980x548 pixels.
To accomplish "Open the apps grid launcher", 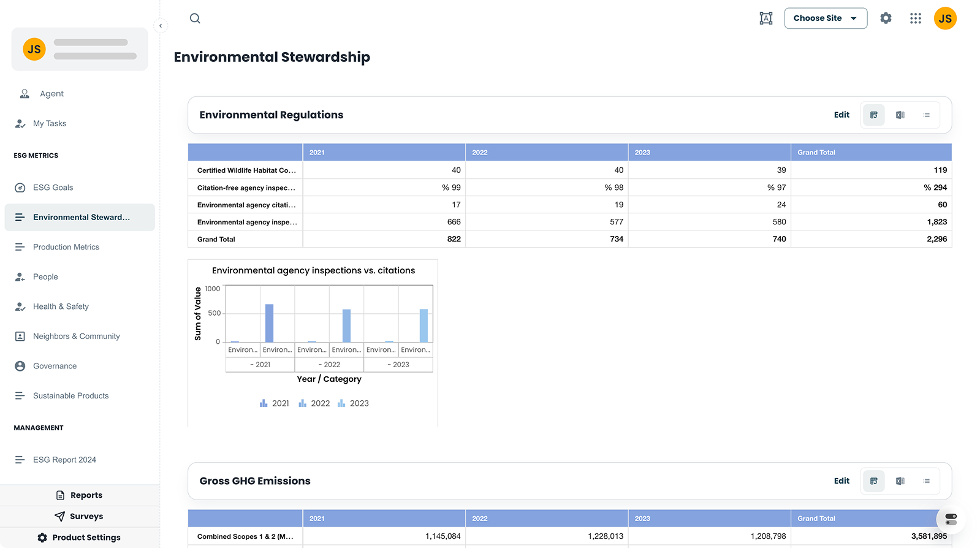I will pos(916,18).
